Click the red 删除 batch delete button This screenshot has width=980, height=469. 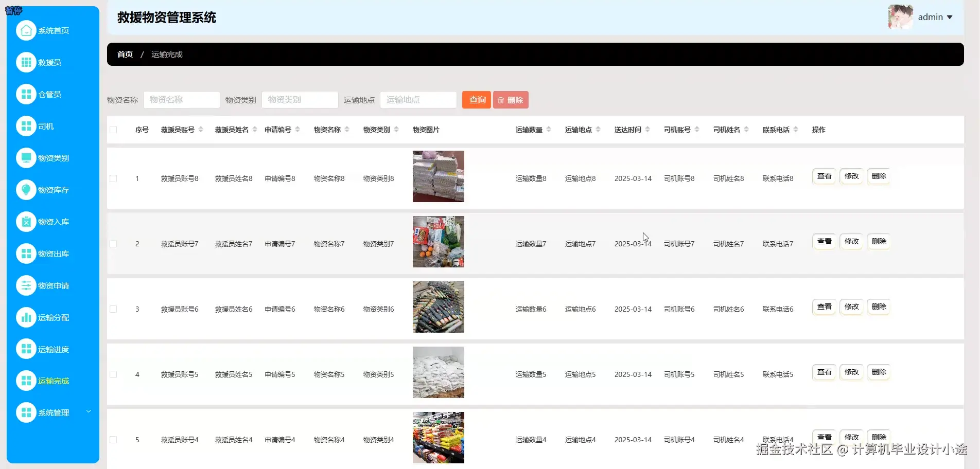(x=511, y=100)
